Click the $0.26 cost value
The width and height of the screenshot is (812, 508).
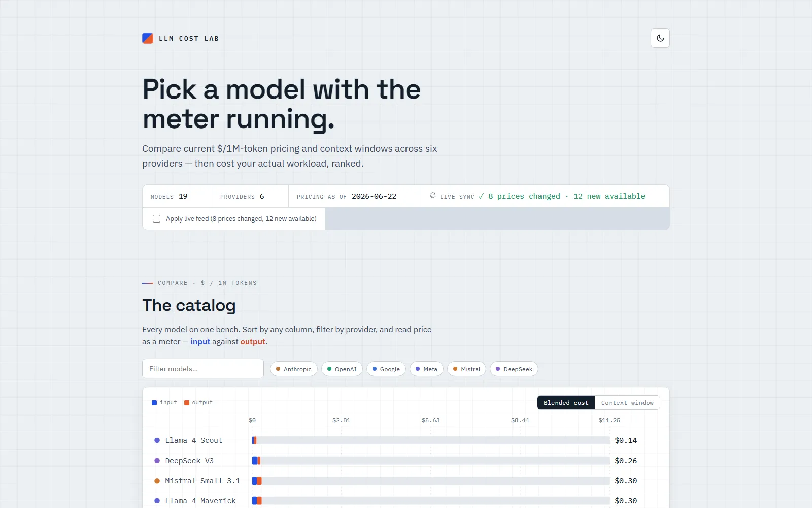(626, 461)
